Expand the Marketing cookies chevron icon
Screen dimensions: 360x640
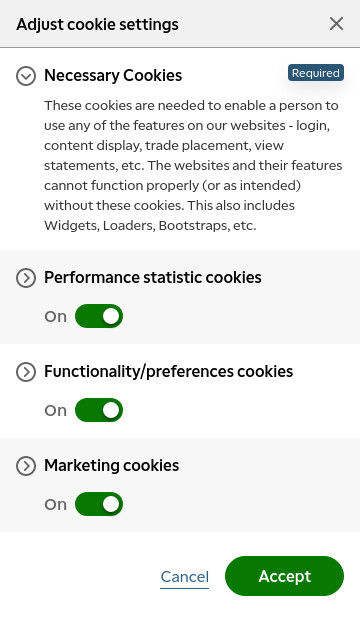point(26,466)
